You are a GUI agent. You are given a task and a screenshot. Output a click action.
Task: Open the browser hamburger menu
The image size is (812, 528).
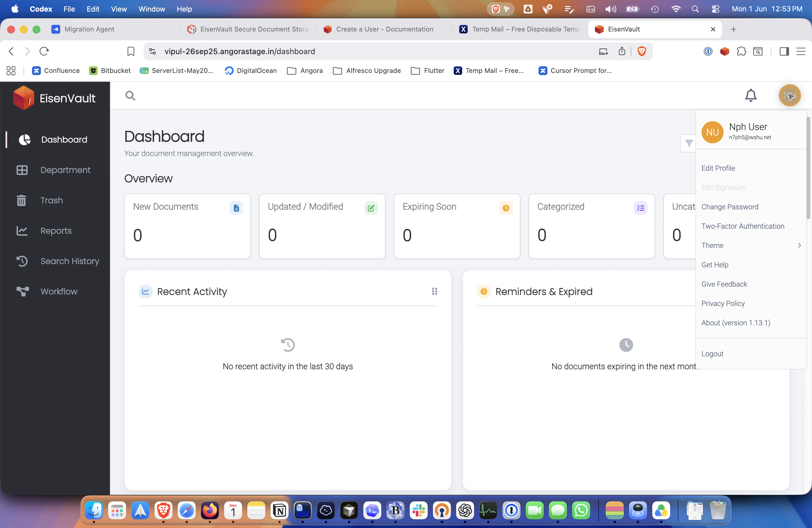tap(801, 52)
